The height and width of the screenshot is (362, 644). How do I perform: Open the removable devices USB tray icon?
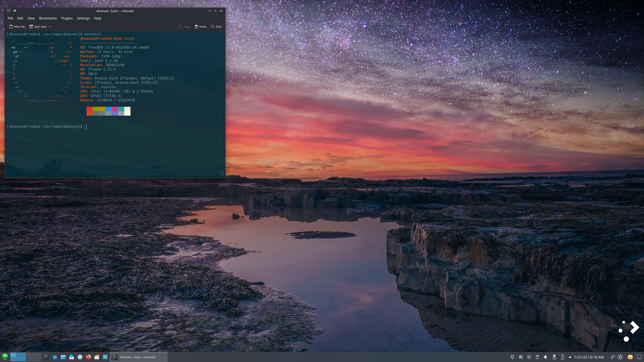(x=554, y=357)
